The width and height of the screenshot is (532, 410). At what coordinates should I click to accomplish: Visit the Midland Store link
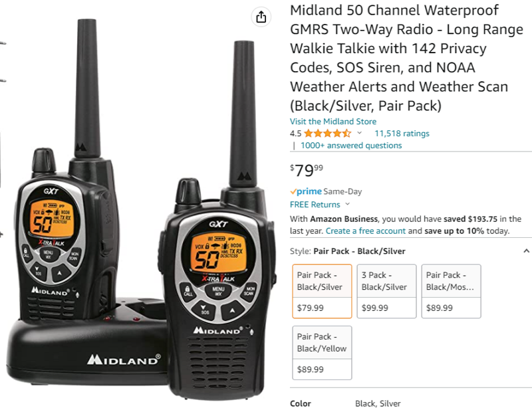(x=333, y=122)
